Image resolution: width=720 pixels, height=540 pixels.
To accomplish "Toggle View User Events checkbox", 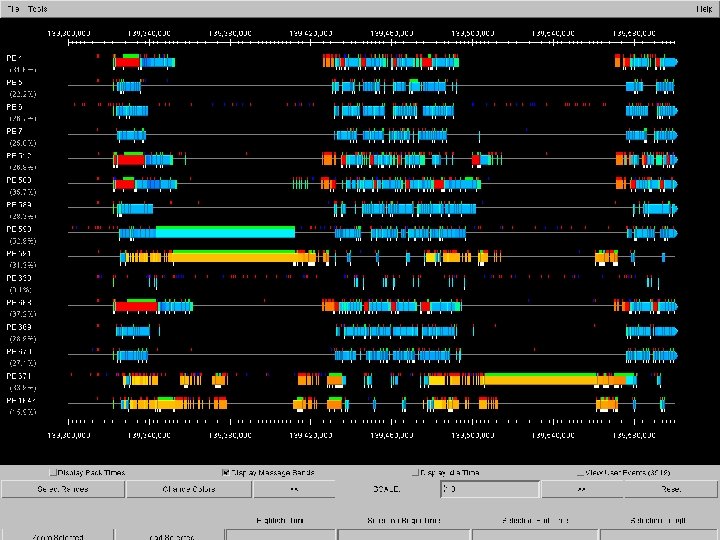I will pyautogui.click(x=580, y=472).
